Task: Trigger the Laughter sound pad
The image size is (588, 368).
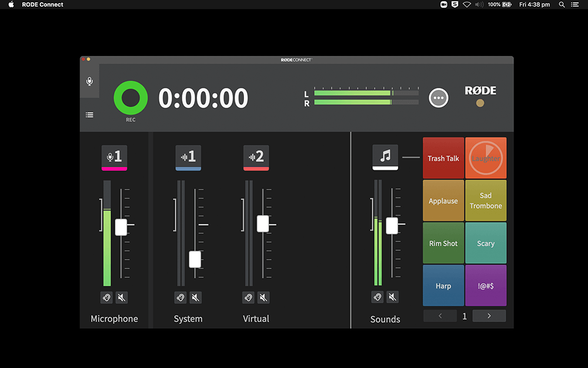Action: coord(486,158)
